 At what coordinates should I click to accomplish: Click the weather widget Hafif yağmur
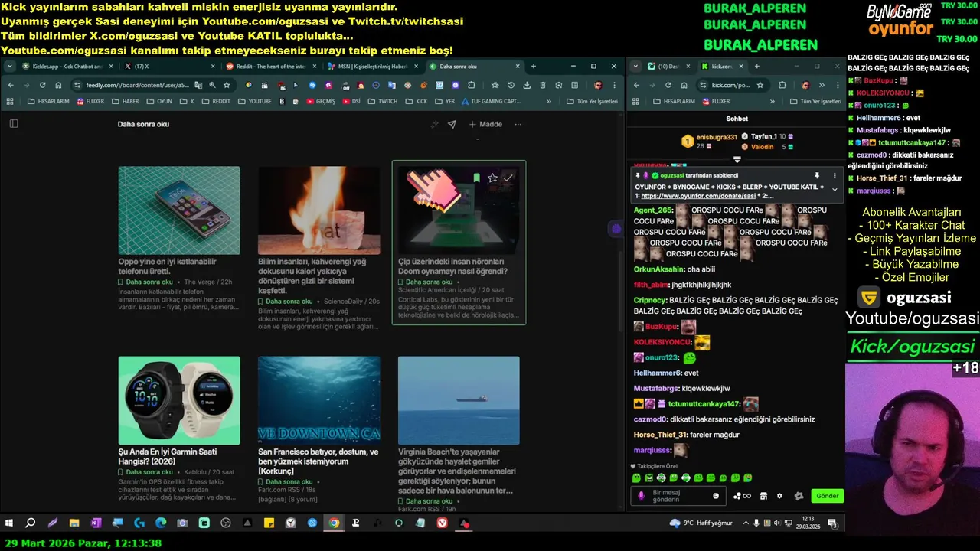701,523
